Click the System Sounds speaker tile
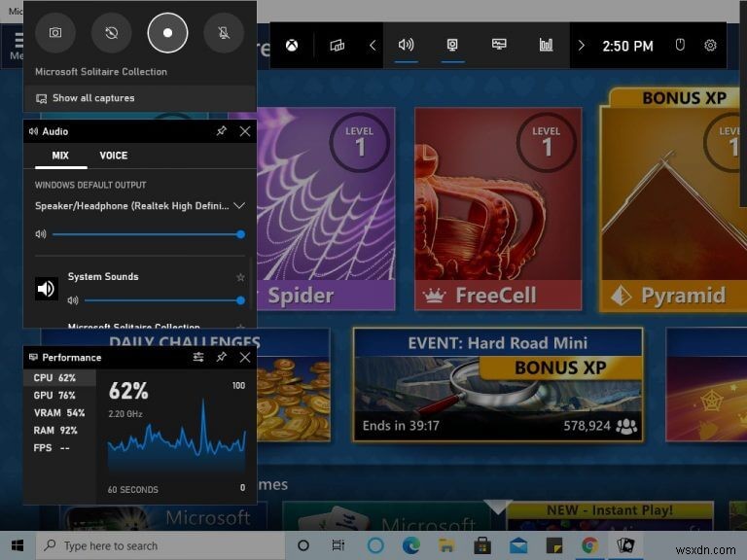Viewport: 747px width, 560px height. (x=47, y=289)
